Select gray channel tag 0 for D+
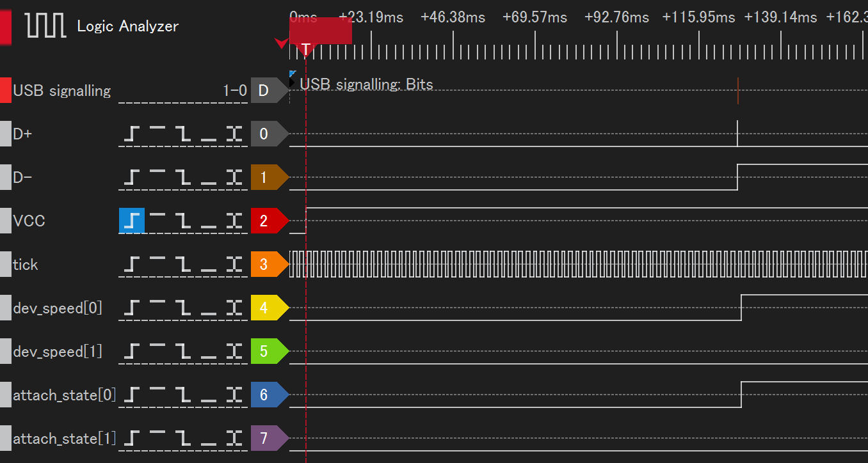Screen dimensions: 868x463 tap(269, 134)
